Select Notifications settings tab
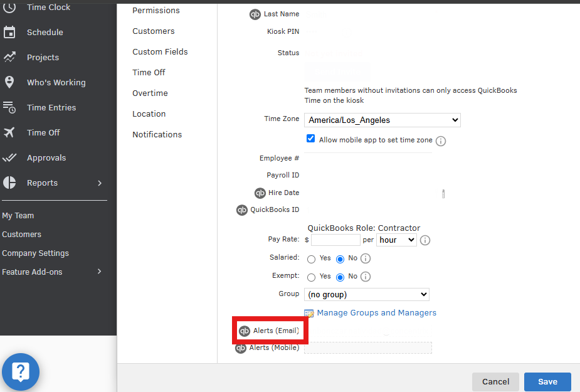The height and width of the screenshot is (392, 580). tap(157, 135)
